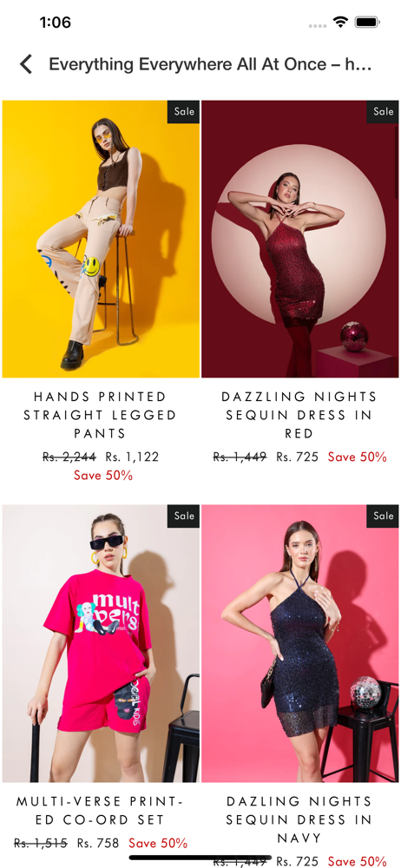
Task: Select Dazzling Nights Sequin Dress In Red title
Action: (299, 415)
